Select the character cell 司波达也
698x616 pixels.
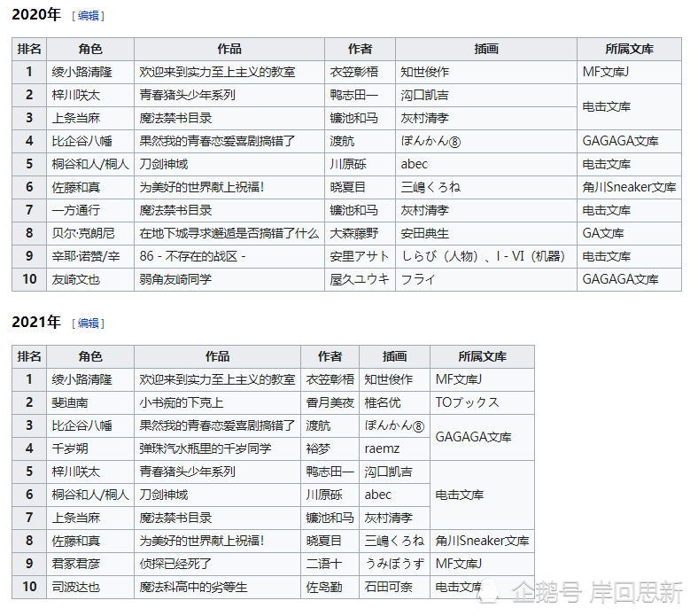[90, 587]
